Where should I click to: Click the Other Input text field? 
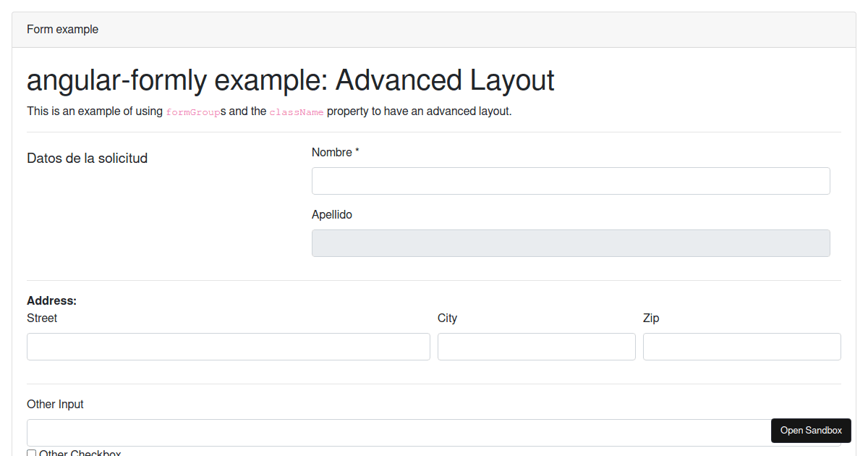click(x=434, y=433)
